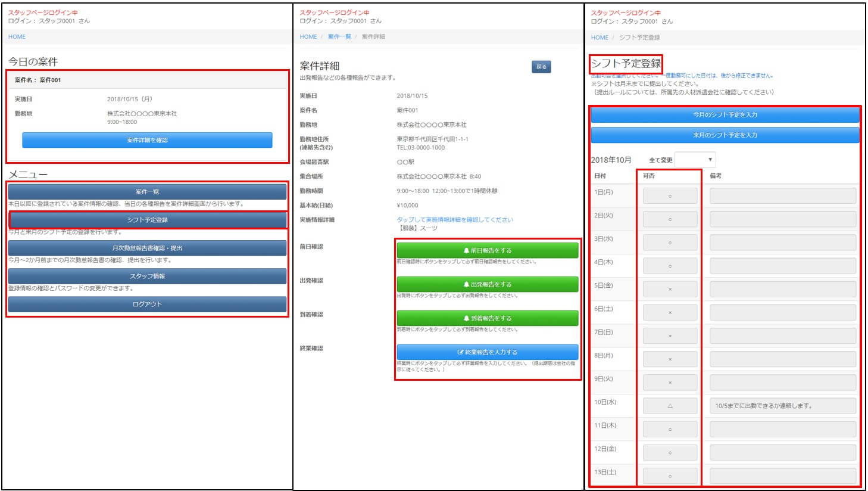Image resolution: width=868 pixels, height=491 pixels.
Task: Click the 備考 field for 3日(水)
Action: [783, 243]
